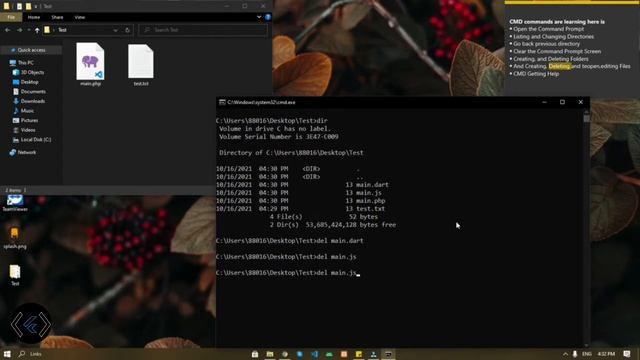Click the ENG language indicator
The width and height of the screenshot is (640, 360).
click(587, 354)
